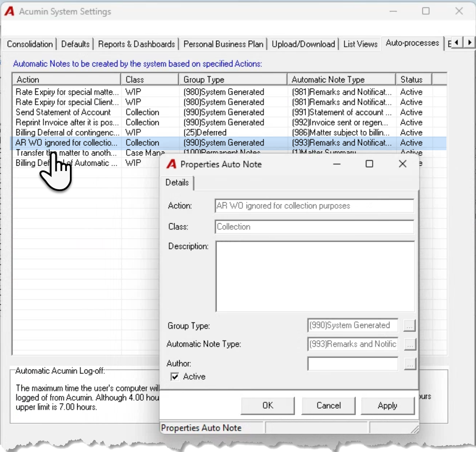This screenshot has width=476, height=452.
Task: Sort by the Automatic Note Type column header
Action: (341, 79)
